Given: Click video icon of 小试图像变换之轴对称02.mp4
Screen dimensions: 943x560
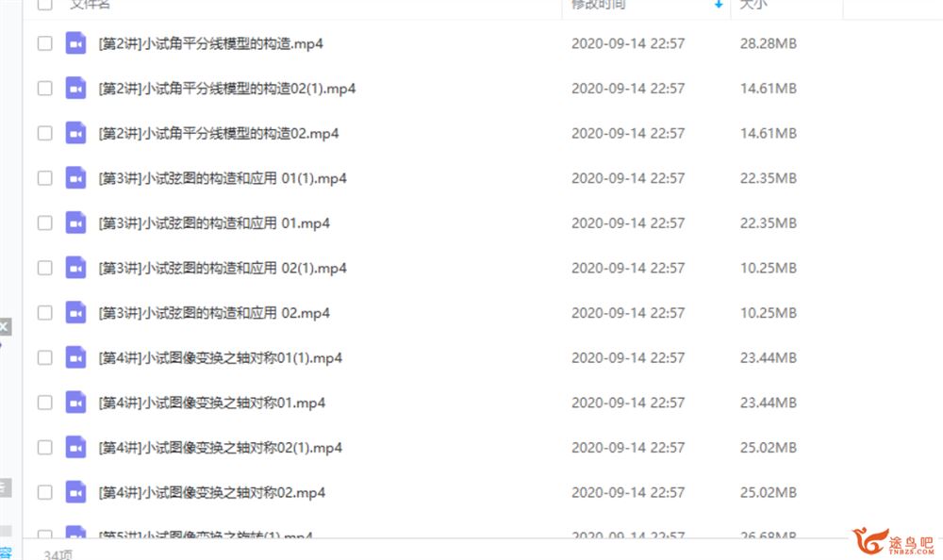Looking at the screenshot, I should [x=75, y=493].
